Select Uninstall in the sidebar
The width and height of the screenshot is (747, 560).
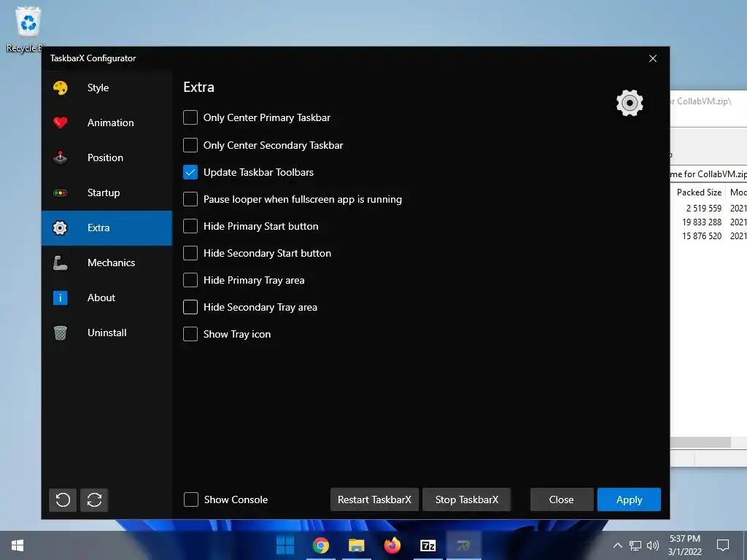coord(107,332)
